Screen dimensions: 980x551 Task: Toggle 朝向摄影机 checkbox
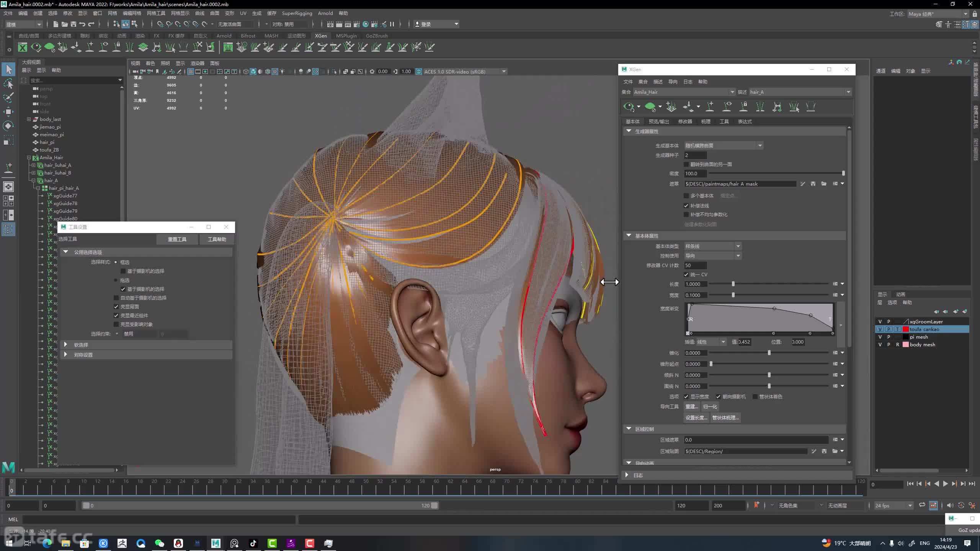pyautogui.click(x=719, y=396)
